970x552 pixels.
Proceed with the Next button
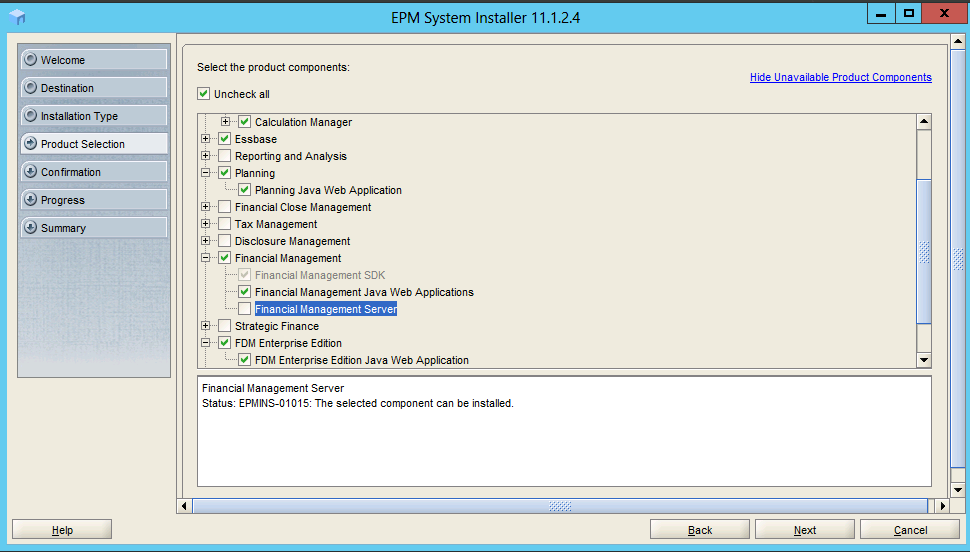click(805, 530)
